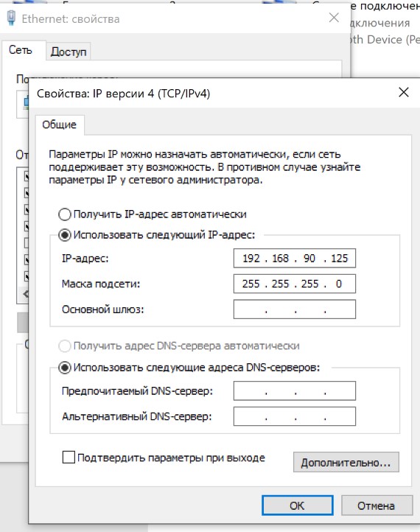The image size is (420, 532).
Task: Open the Дополнительно advanced settings
Action: [x=346, y=462]
